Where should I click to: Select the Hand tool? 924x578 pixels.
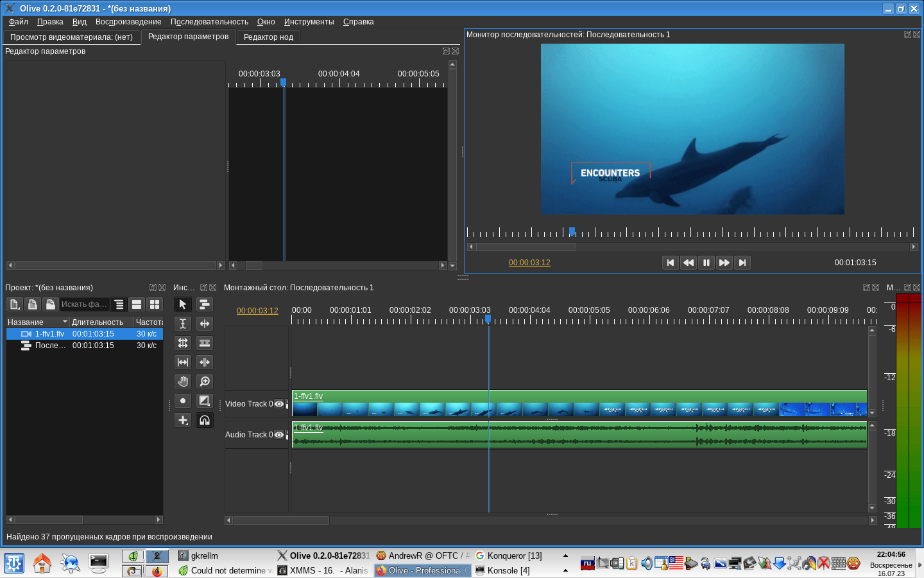(x=183, y=381)
